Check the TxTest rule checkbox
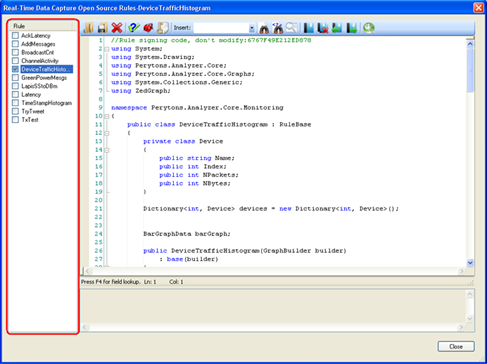The height and width of the screenshot is (364, 487). coord(15,119)
